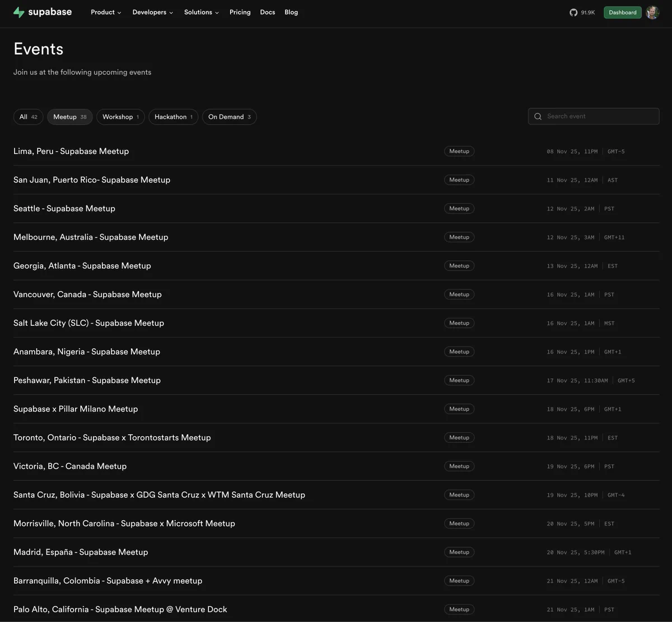The height and width of the screenshot is (622, 672).
Task: Click AST timezone in San Juan row
Action: [x=613, y=180]
